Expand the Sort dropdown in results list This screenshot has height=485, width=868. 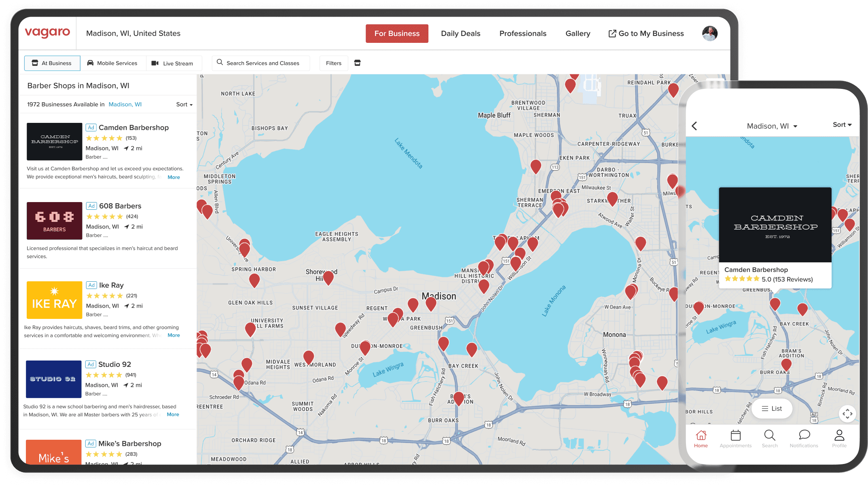tap(184, 105)
